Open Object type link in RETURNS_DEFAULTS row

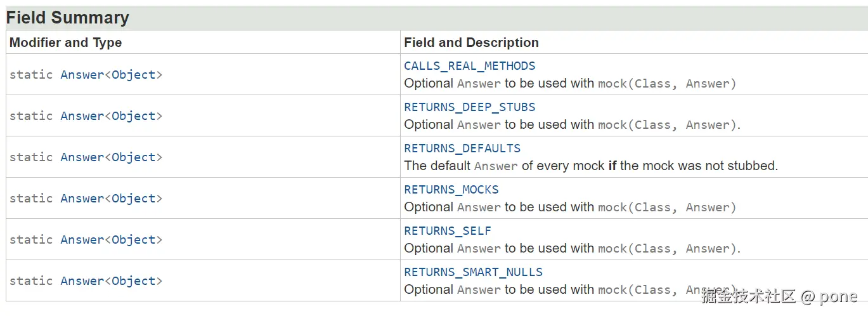[x=133, y=157]
